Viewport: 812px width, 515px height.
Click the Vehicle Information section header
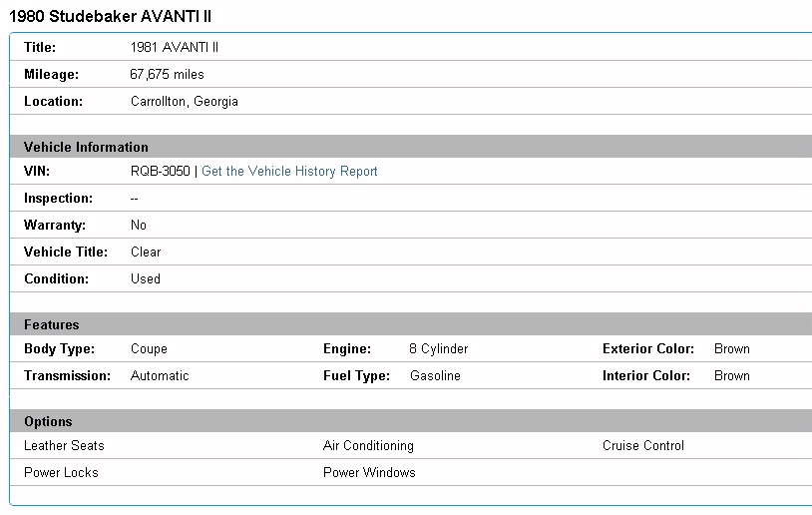click(86, 147)
